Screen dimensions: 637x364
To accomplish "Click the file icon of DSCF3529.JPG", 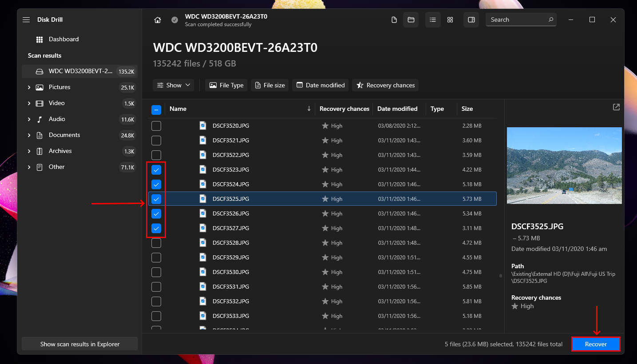I will [203, 258].
